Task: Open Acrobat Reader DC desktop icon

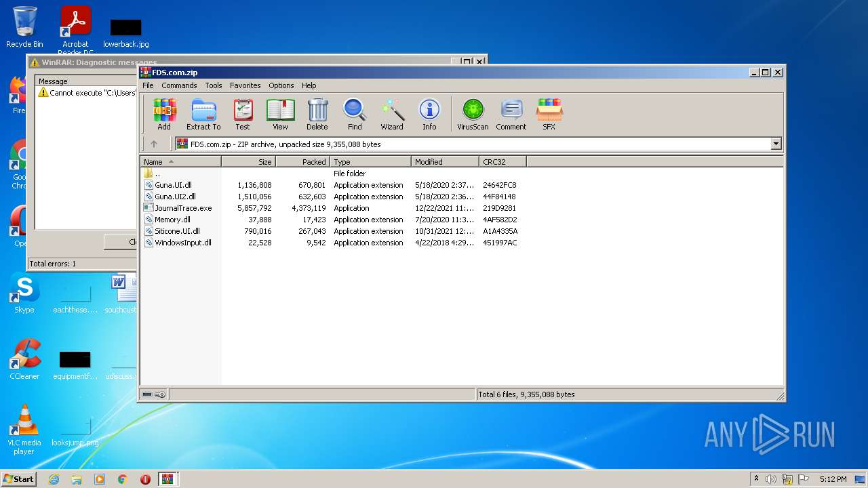Action: point(76,30)
